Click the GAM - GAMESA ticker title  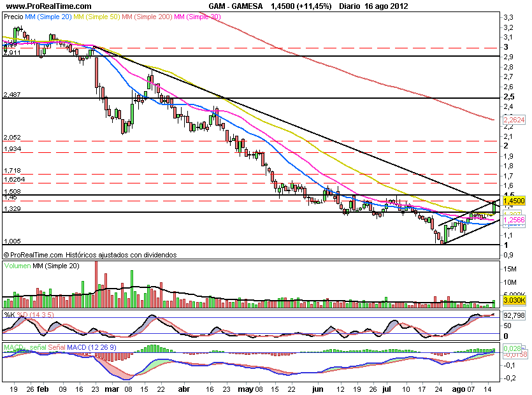pyautogui.click(x=233, y=6)
